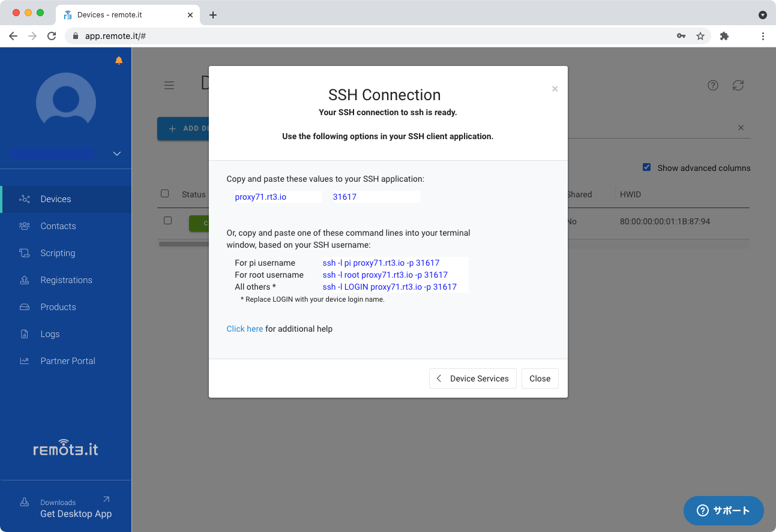776x532 pixels.
Task: Click the notification bell icon
Action: tap(119, 60)
